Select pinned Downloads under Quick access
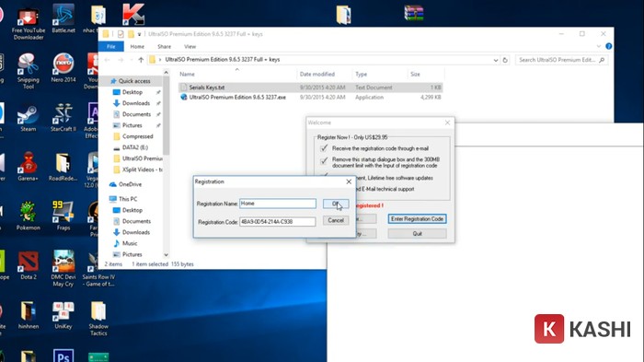Image resolution: width=644 pixels, height=362 pixels. [x=136, y=103]
